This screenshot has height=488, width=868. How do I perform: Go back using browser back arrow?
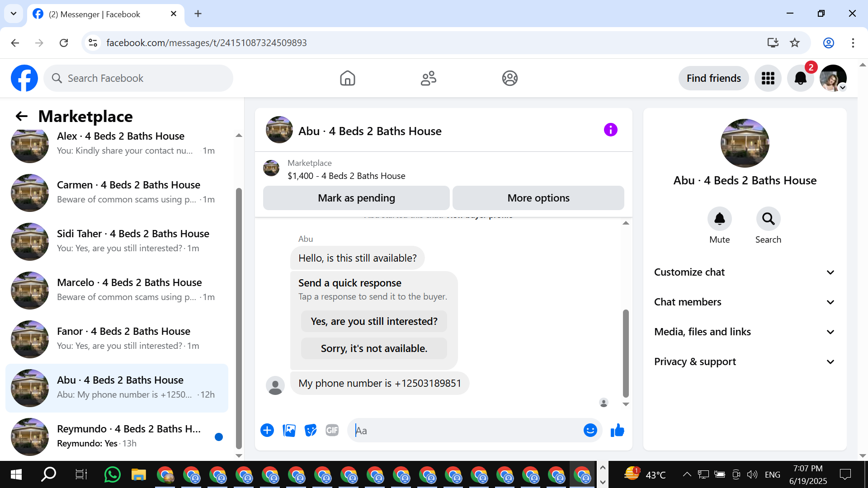coord(15,42)
